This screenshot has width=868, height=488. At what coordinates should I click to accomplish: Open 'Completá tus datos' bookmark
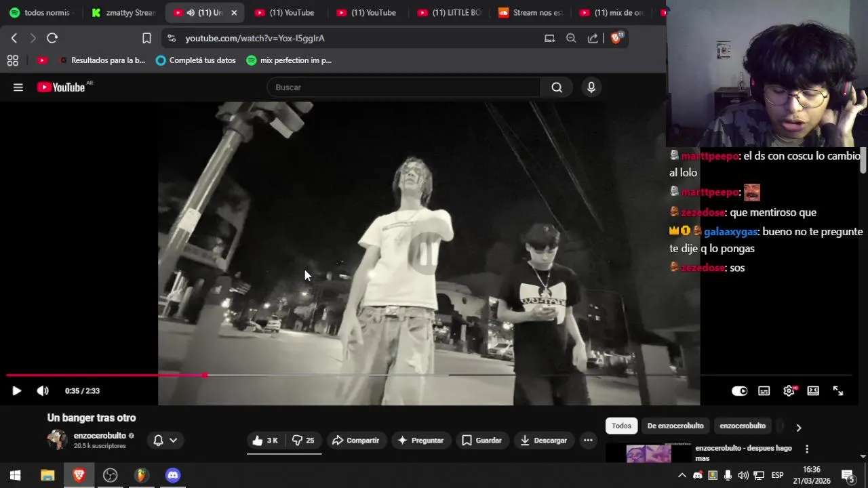click(196, 60)
